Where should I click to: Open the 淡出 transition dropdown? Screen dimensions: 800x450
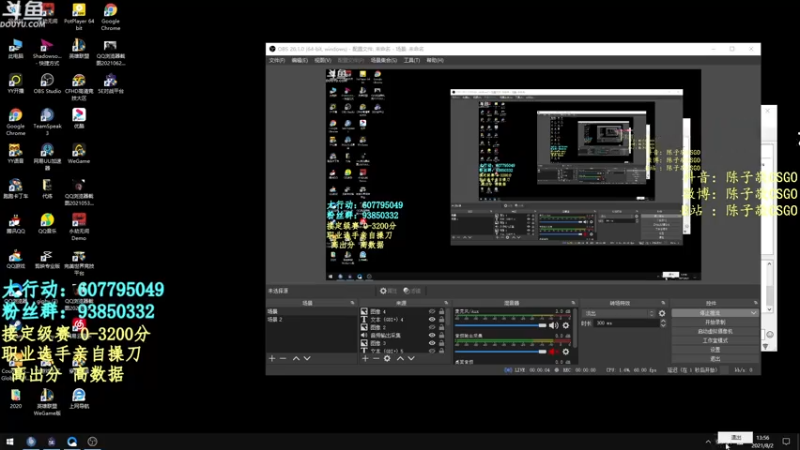click(619, 313)
